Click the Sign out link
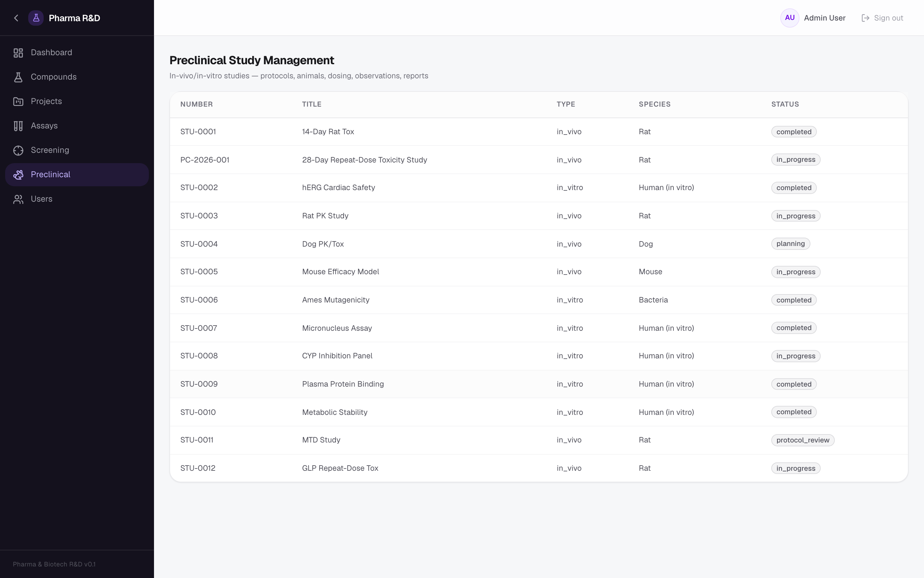924x578 pixels. (x=882, y=18)
